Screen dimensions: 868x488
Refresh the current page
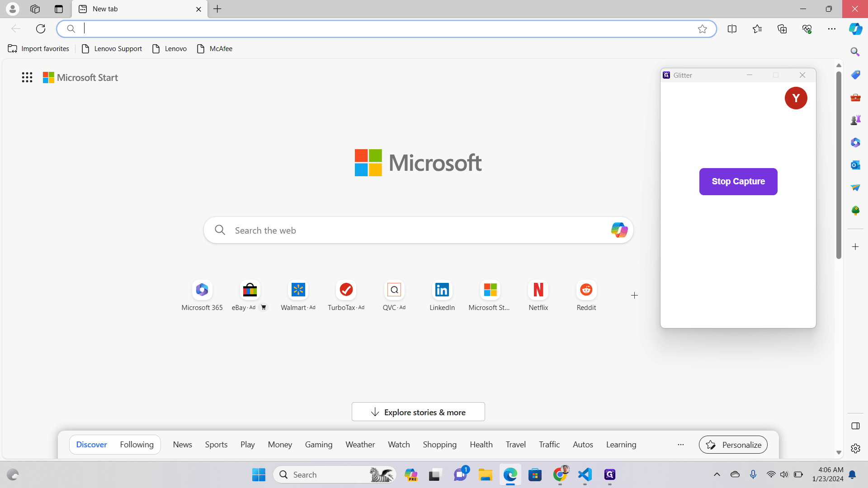(x=41, y=29)
